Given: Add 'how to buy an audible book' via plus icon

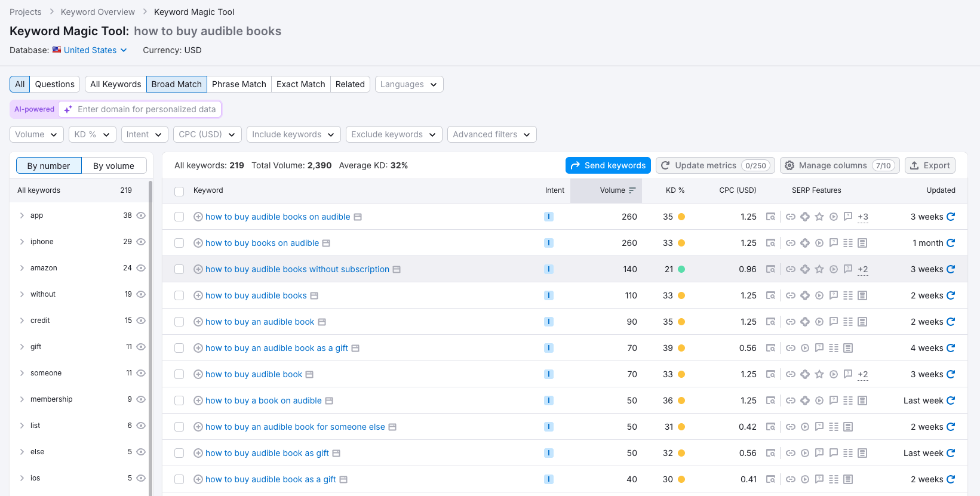Looking at the screenshot, I should 198,322.
